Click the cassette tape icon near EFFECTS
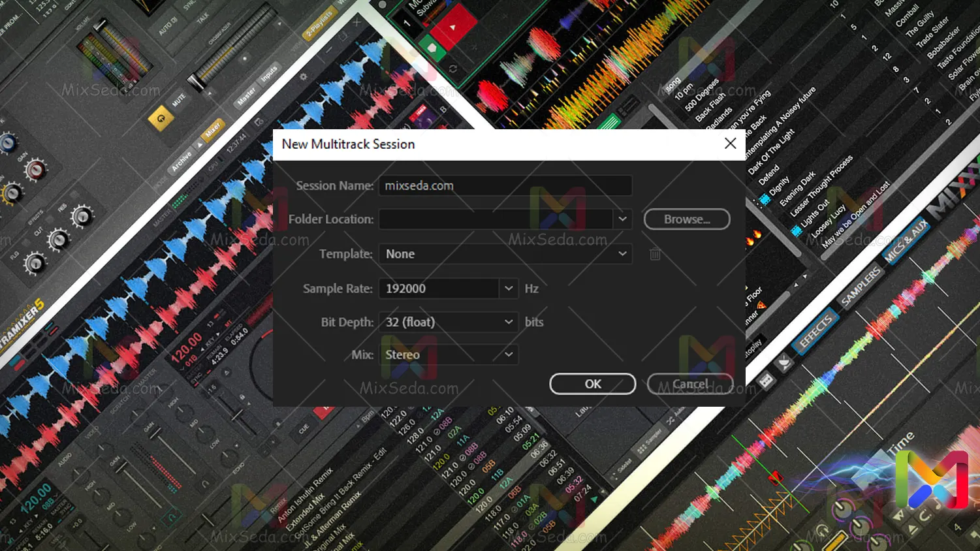The image size is (980, 551). (x=767, y=380)
